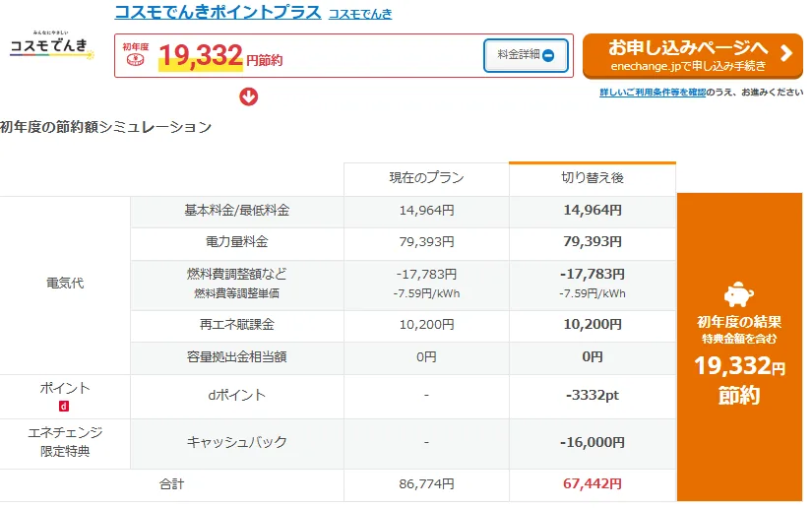Click the 19,332 円節約 headline amount
Screen dimensions: 812x508
221,56
